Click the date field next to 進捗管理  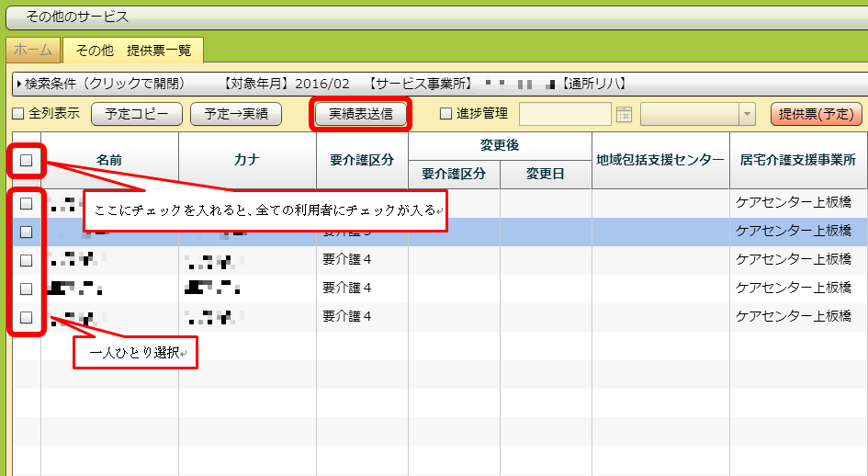click(x=565, y=114)
